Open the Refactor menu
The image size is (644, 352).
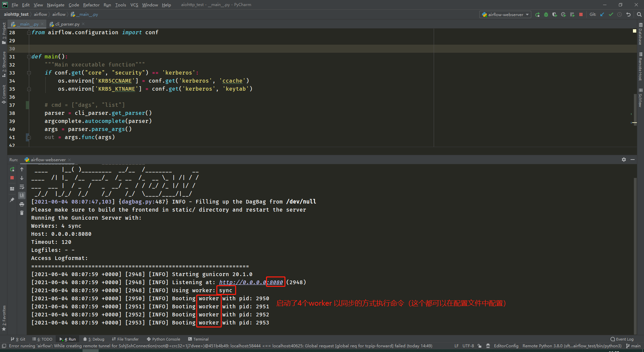click(91, 5)
